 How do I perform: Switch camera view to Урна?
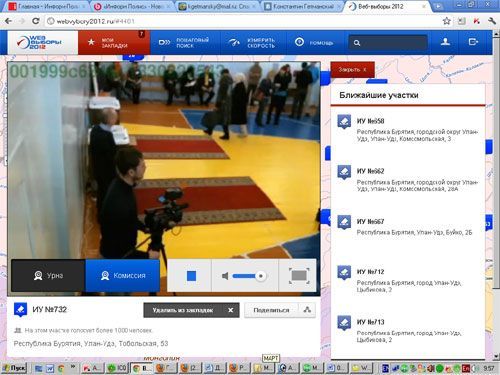[x=48, y=276]
